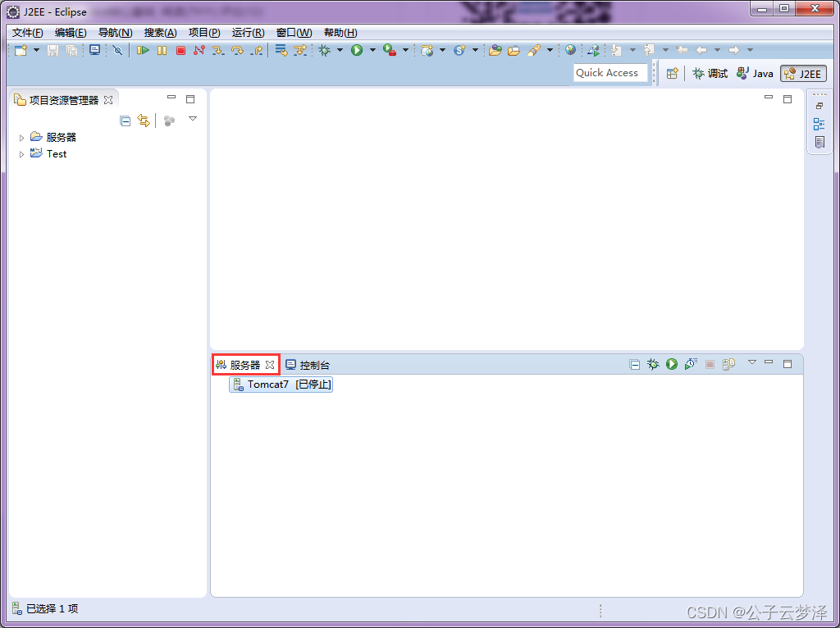Toggle Link with Editor in Project Explorer
840x628 pixels.
coord(144,120)
